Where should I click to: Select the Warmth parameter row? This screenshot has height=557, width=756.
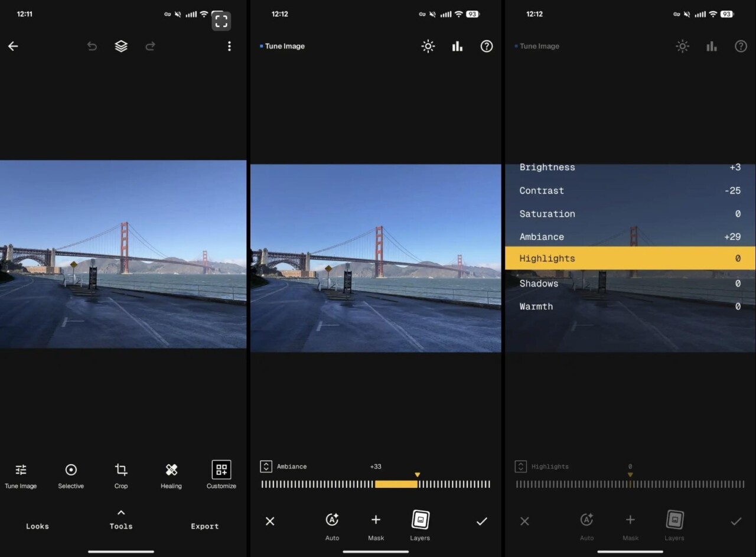(630, 307)
